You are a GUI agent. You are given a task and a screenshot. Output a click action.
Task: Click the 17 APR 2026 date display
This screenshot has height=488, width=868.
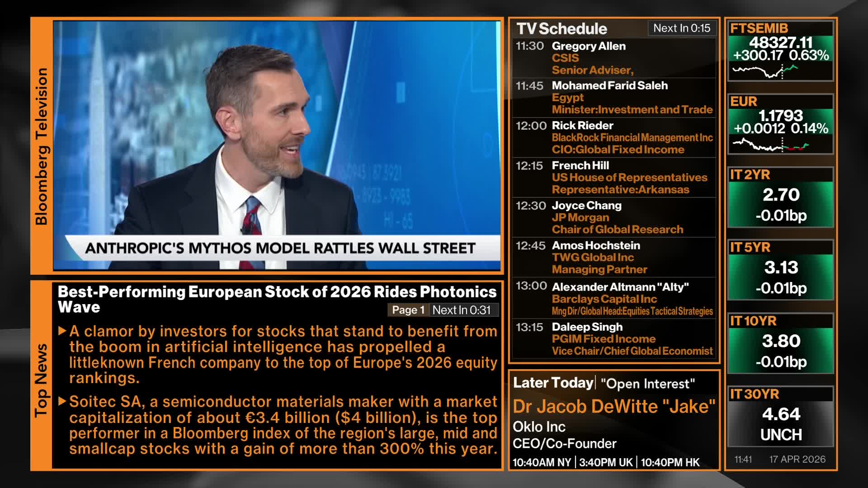(797, 459)
